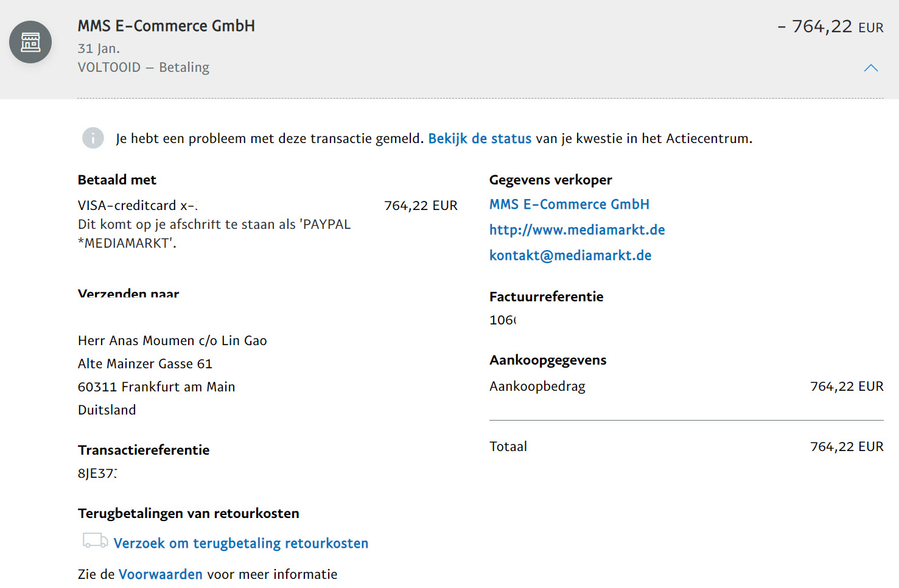Click the transaction date 31 Jan.
Viewport: 899px width, 588px height.
click(x=99, y=49)
